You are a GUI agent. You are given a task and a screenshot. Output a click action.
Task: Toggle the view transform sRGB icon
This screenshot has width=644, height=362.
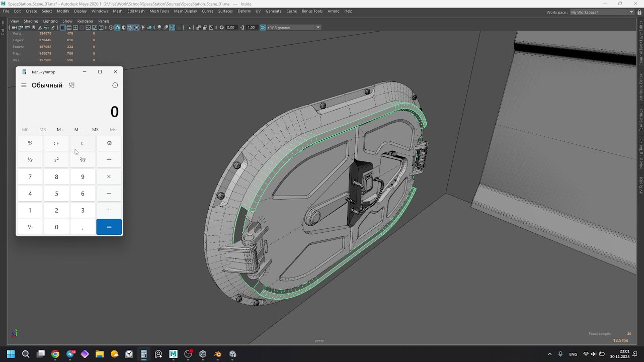tap(263, 28)
